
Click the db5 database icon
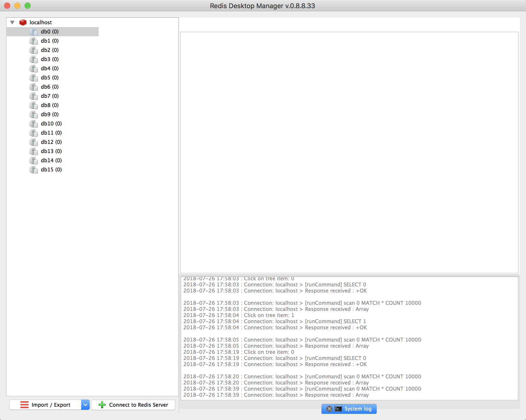coord(34,78)
